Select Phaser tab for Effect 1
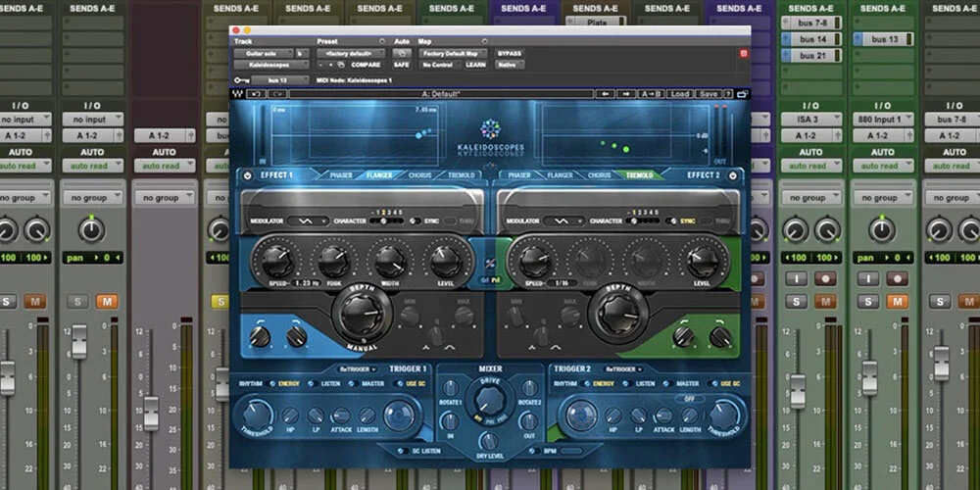The width and height of the screenshot is (980, 490). 341,175
